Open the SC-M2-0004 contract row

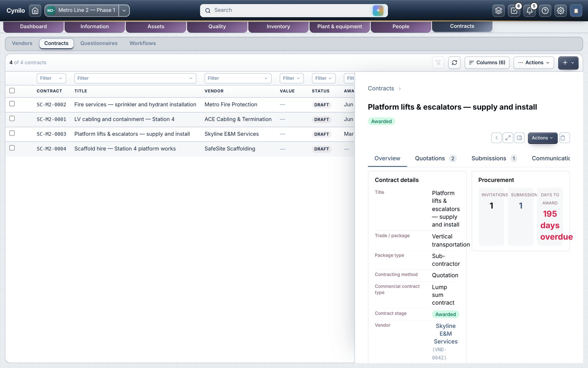point(180,149)
